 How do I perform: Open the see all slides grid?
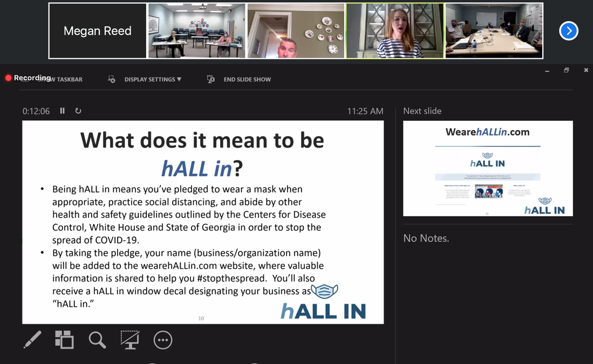click(64, 340)
